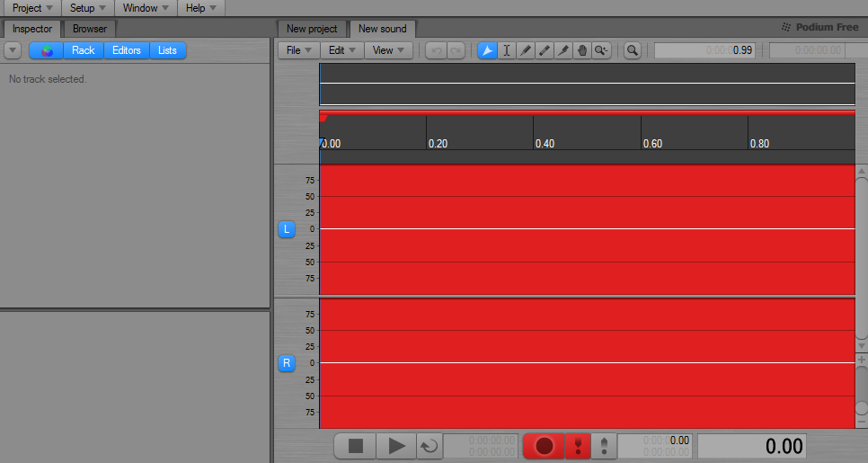Switch to the New project tab
This screenshot has width=868, height=463.
click(312, 29)
